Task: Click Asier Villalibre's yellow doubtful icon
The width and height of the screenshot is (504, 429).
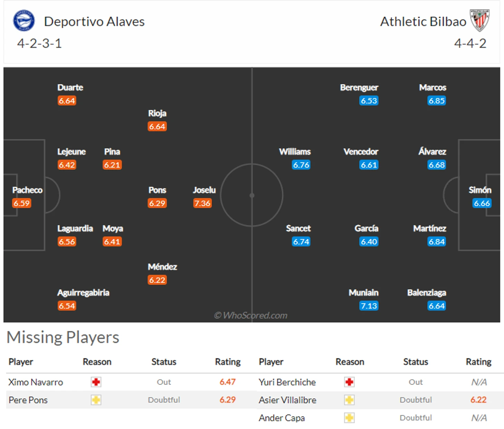Action: (349, 400)
